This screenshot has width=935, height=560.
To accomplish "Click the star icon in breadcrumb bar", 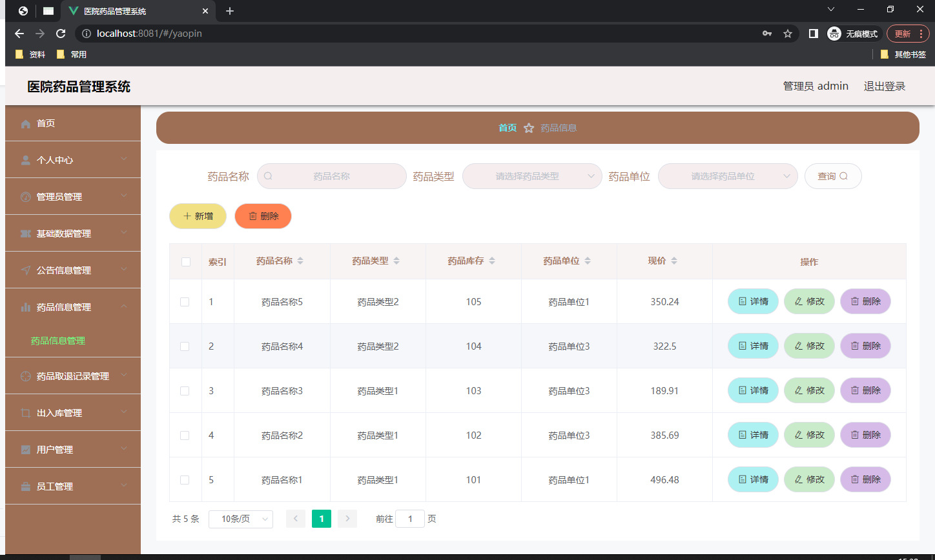I will [x=529, y=127].
